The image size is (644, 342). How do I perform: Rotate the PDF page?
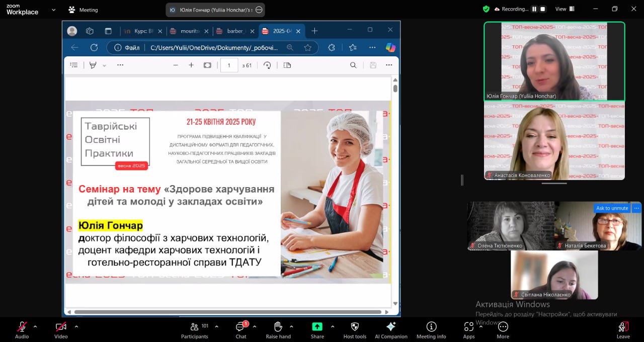[267, 65]
